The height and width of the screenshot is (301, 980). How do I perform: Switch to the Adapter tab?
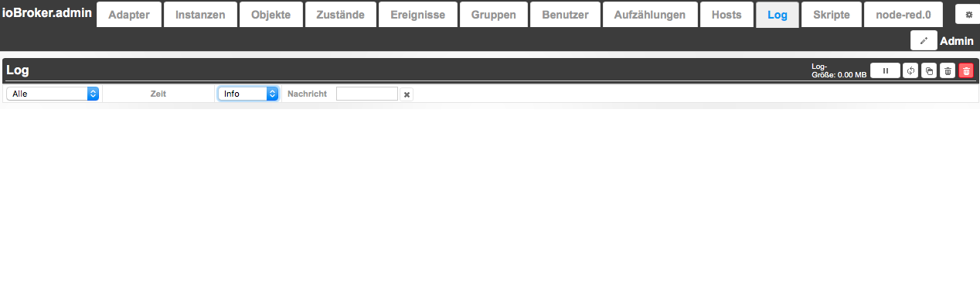(x=129, y=15)
